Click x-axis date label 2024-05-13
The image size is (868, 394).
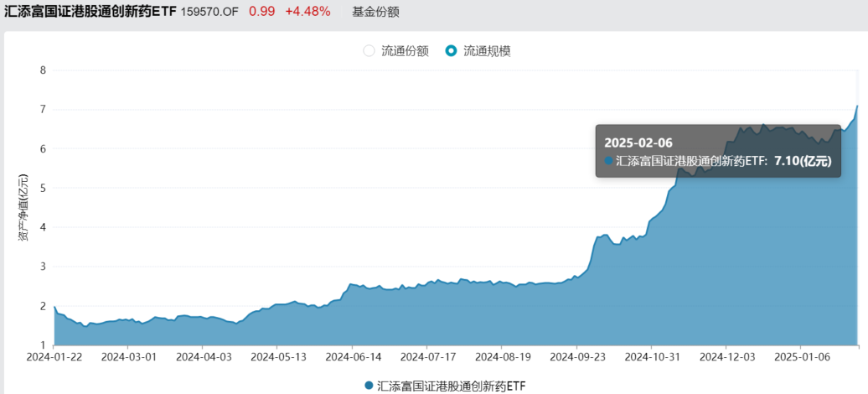[277, 357]
